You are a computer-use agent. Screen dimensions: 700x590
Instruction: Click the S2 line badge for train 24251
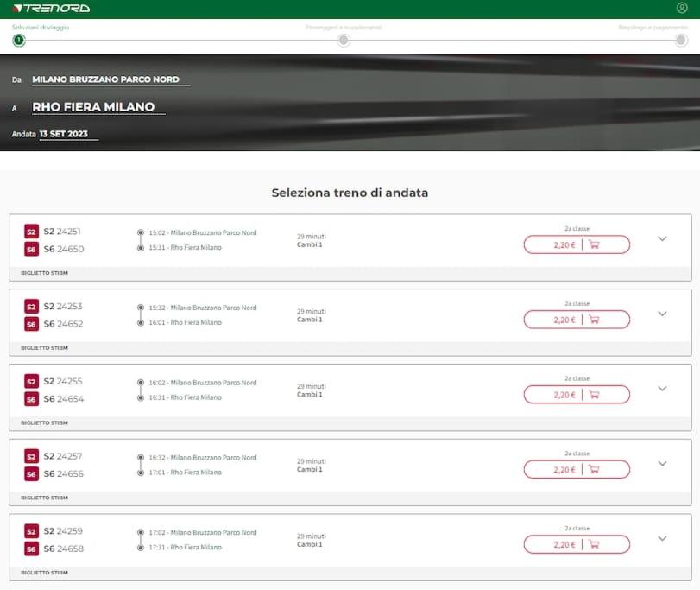[31, 232]
